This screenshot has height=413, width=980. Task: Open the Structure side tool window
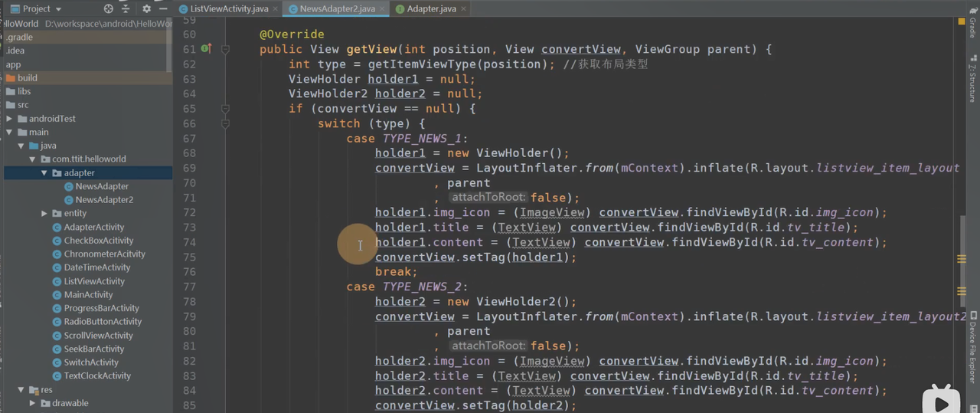coord(972,81)
